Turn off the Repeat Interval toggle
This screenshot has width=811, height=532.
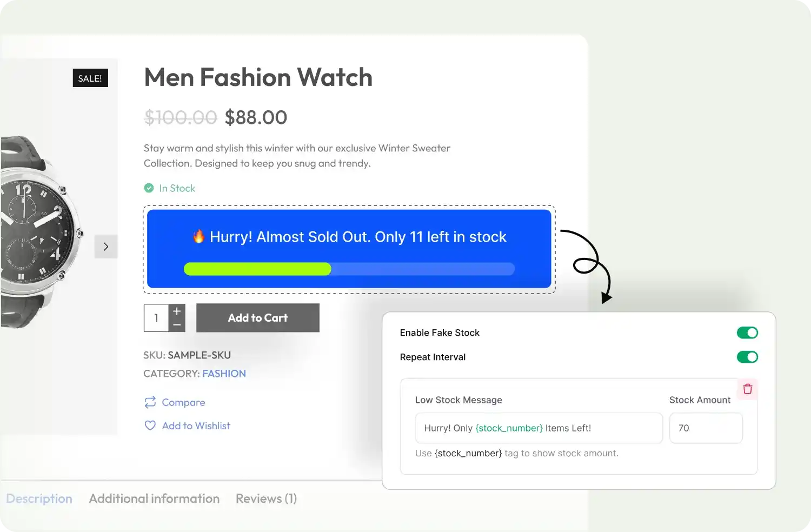[x=747, y=357]
